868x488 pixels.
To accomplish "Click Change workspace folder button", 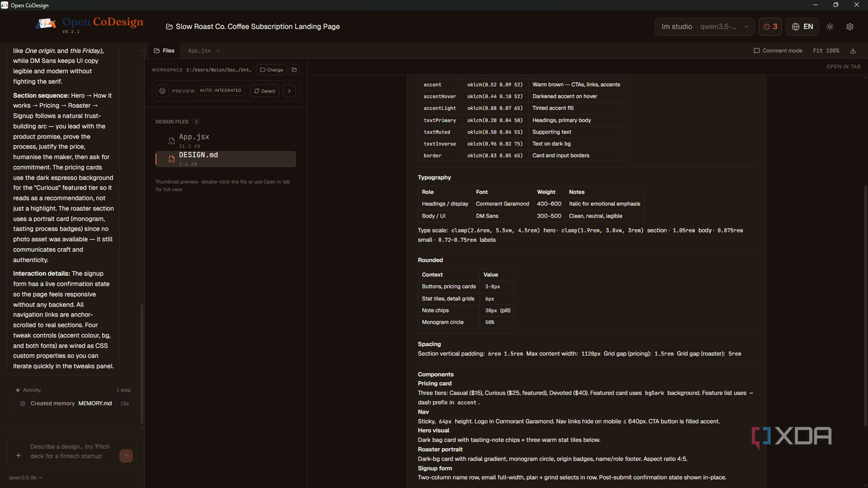I will 271,70.
